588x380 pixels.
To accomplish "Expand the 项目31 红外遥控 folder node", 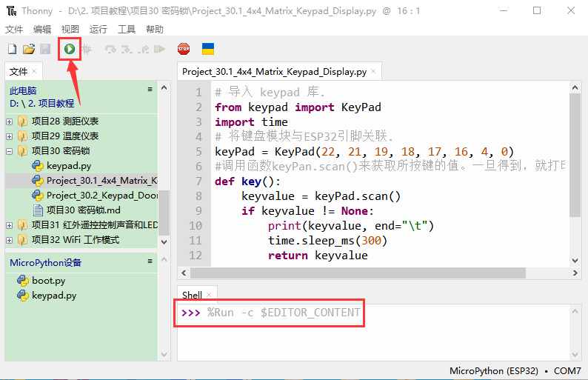I will coord(10,225).
